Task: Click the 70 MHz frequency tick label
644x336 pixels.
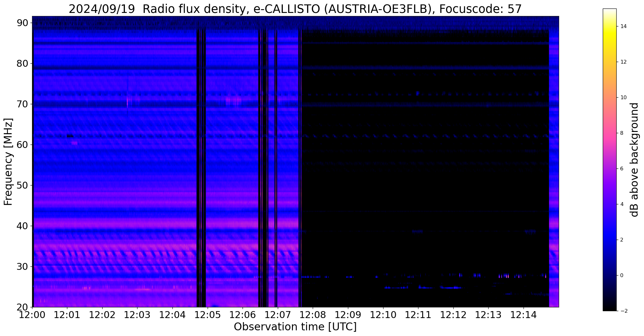Action: point(22,104)
